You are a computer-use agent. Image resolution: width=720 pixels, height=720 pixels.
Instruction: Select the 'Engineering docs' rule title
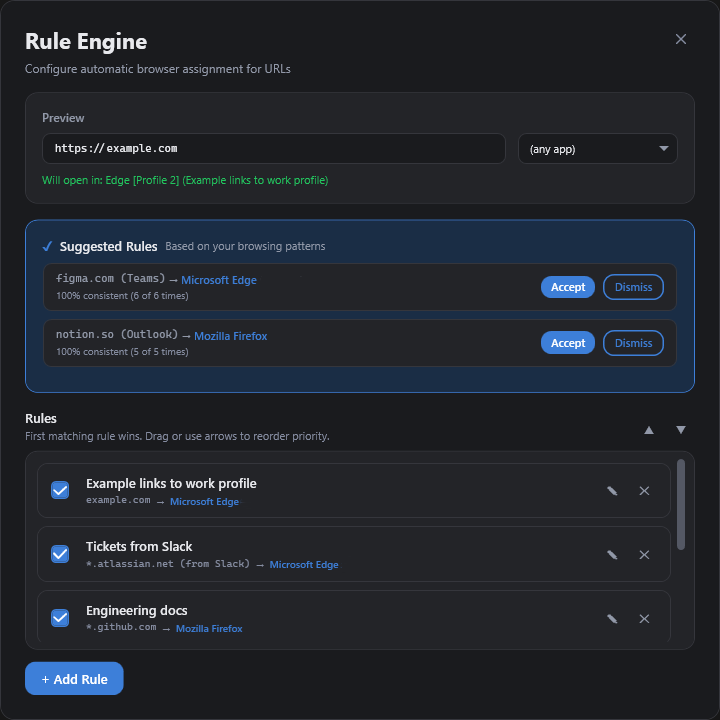[137, 610]
